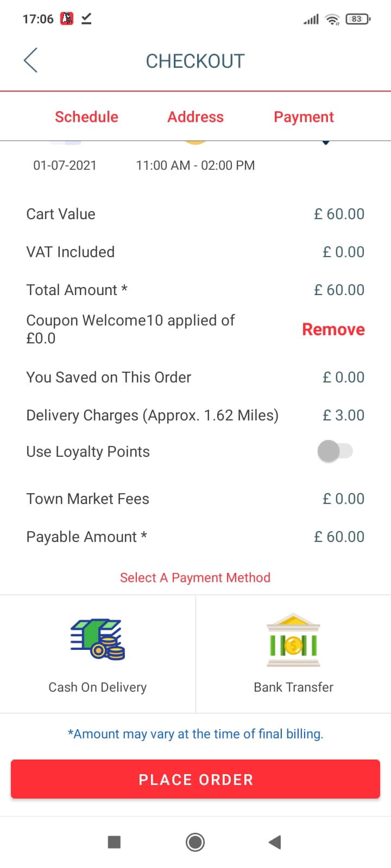Tap the Android back triangle
Screen dimensions: 391x868
point(275,842)
